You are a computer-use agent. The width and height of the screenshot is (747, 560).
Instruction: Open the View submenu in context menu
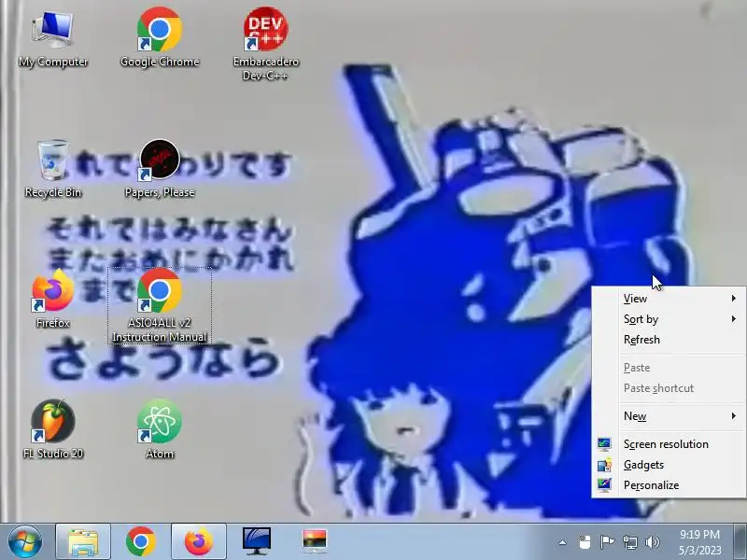pyautogui.click(x=669, y=299)
